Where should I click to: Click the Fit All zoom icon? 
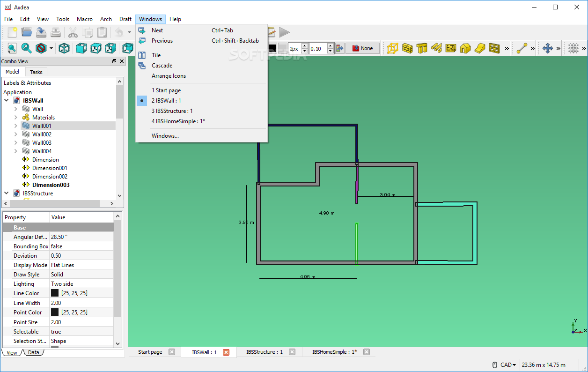pos(12,48)
